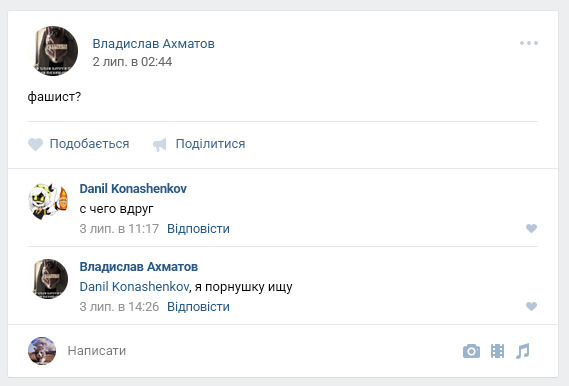Reply to Владислав's 14:26 comment via Відповісти

(198, 307)
